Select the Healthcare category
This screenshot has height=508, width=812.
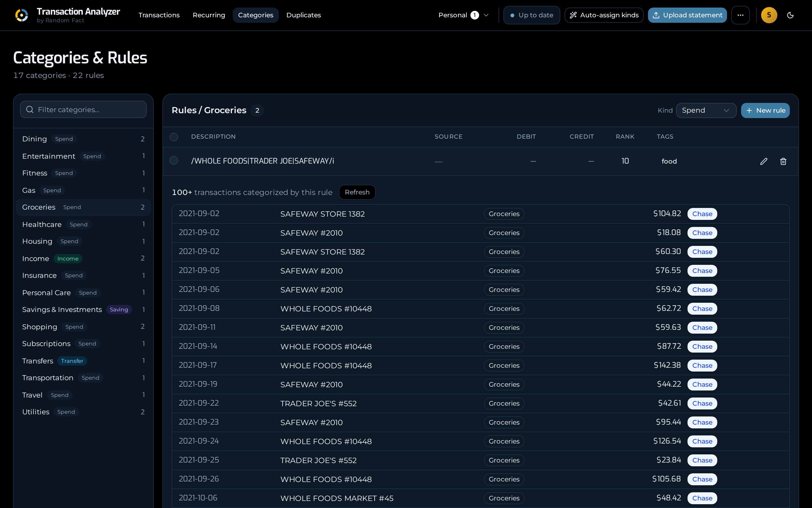83,224
